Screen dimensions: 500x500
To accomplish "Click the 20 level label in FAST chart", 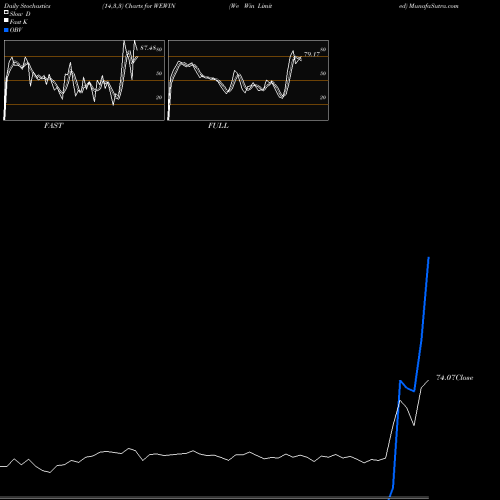I will 159,97.
